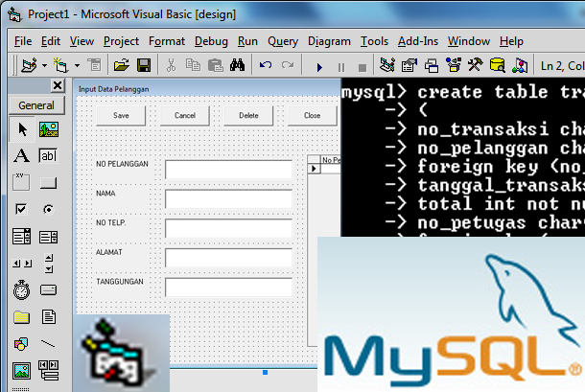This screenshot has height=392, width=585.
Task: Open the Add Project dropdown arrow
Action: click(44, 66)
